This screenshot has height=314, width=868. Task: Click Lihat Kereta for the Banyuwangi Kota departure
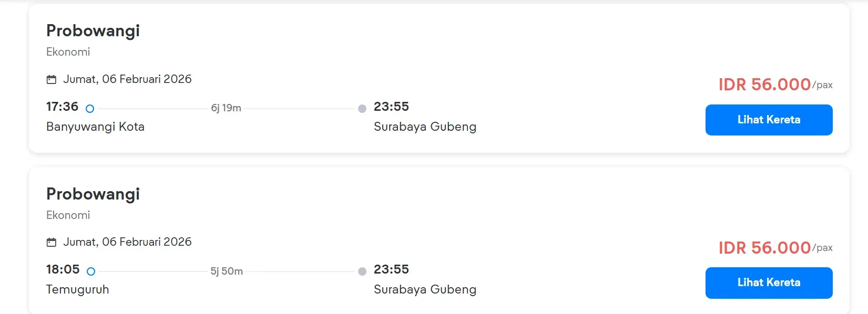[769, 120]
